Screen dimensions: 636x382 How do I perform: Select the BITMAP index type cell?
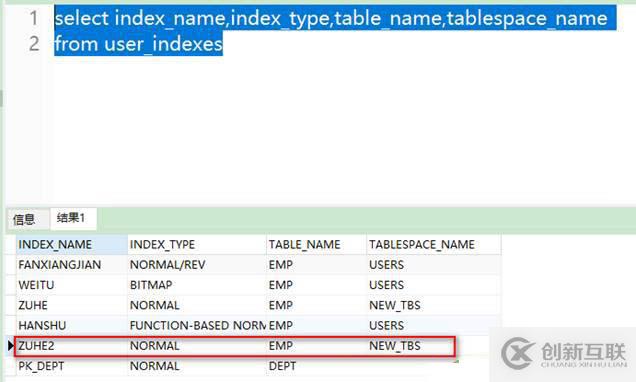pos(197,285)
